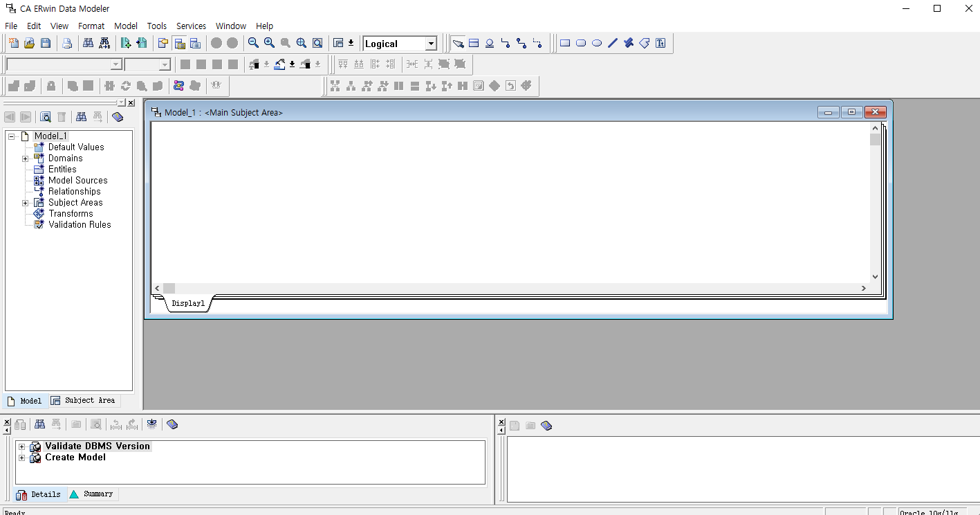This screenshot has width=980, height=515.
Task: Select the Text box (Tt) tool
Action: 660,43
